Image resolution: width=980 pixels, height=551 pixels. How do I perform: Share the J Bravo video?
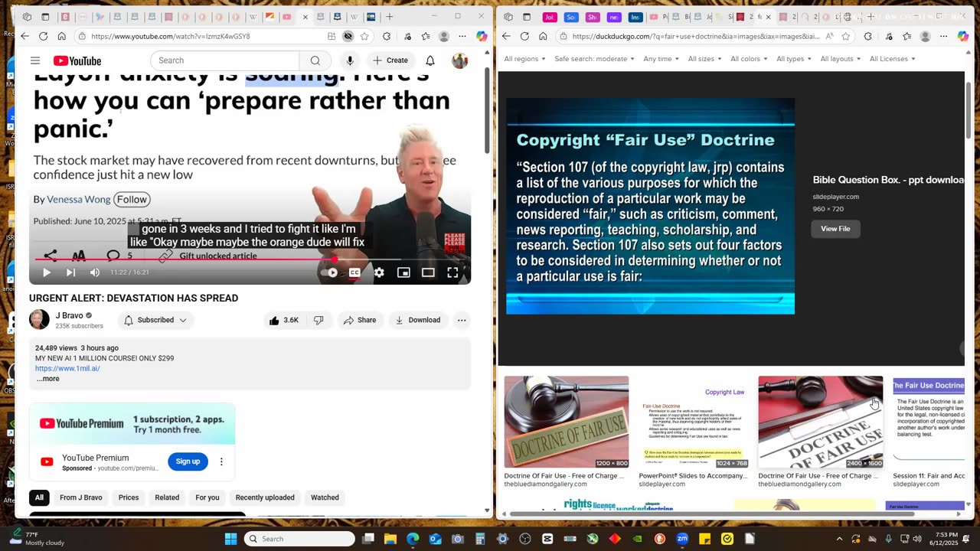360,320
